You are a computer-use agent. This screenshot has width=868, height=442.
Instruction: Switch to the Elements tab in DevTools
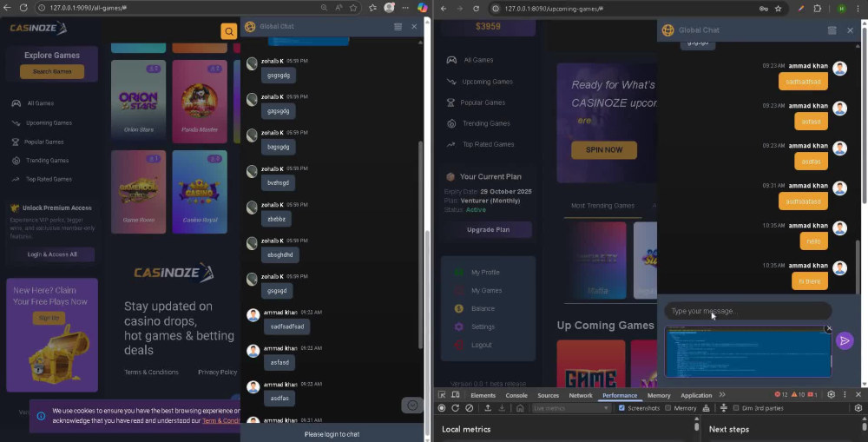(x=483, y=395)
